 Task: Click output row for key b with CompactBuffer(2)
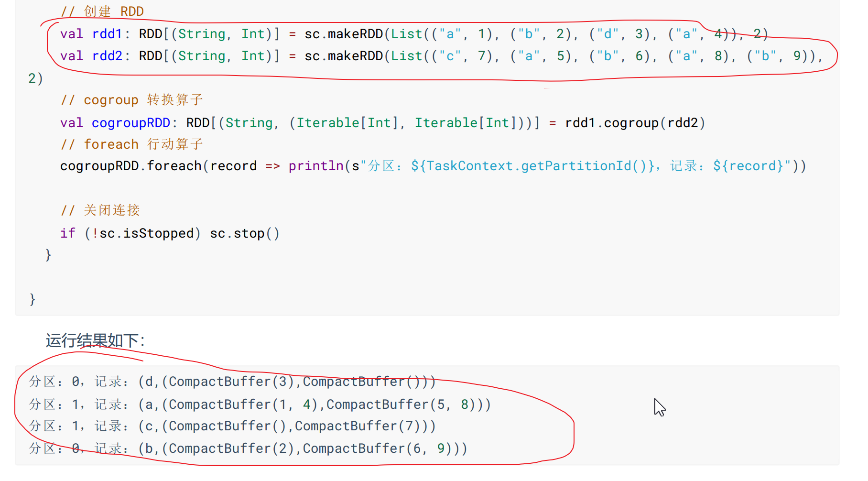[248, 448]
